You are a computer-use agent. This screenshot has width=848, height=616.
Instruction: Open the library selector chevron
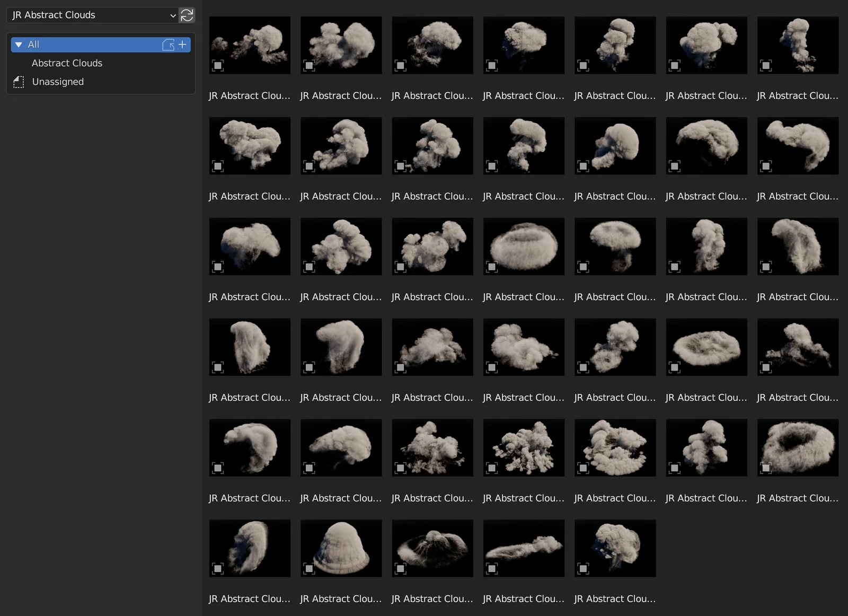coord(173,15)
